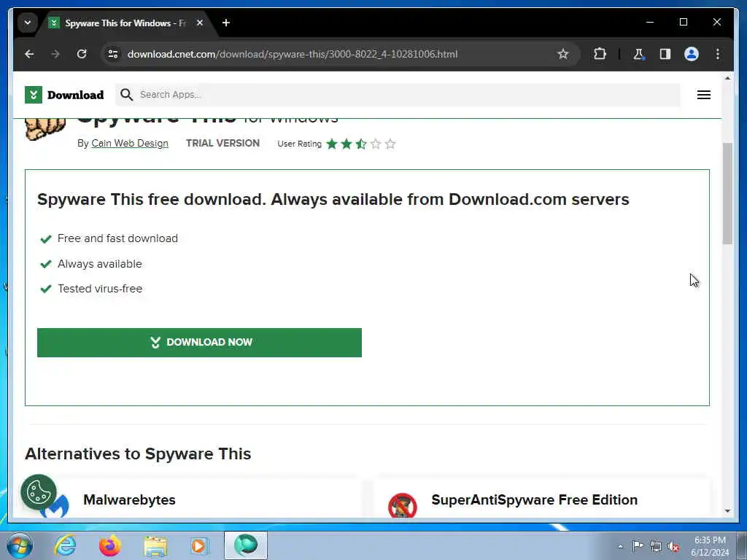Click the scrollbar down arrow

(727, 511)
